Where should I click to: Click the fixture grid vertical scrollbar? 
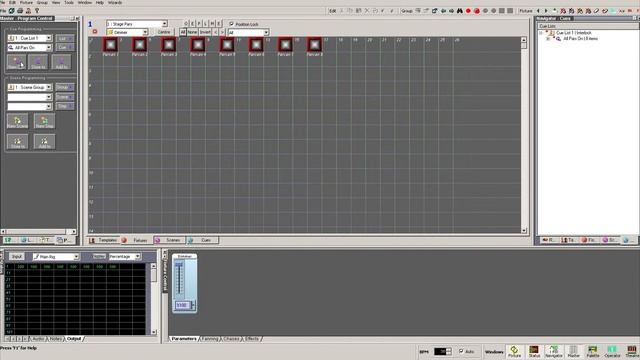524,135
